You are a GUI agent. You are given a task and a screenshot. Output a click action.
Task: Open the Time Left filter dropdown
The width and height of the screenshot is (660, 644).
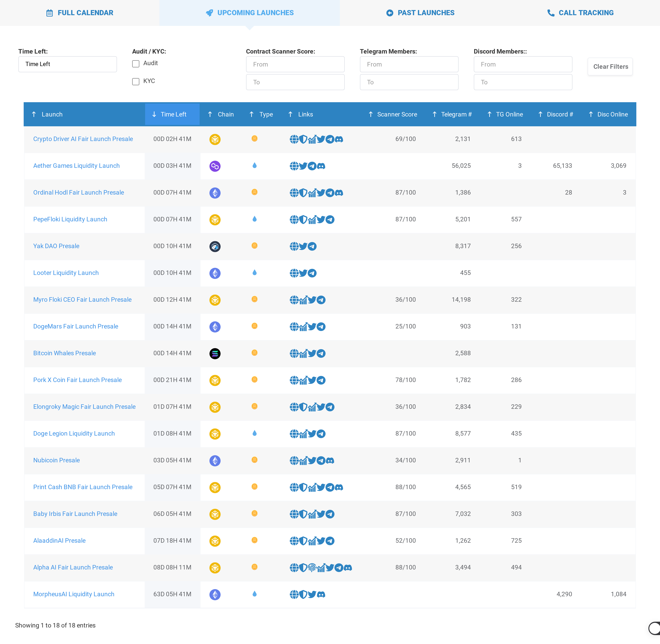tap(68, 64)
